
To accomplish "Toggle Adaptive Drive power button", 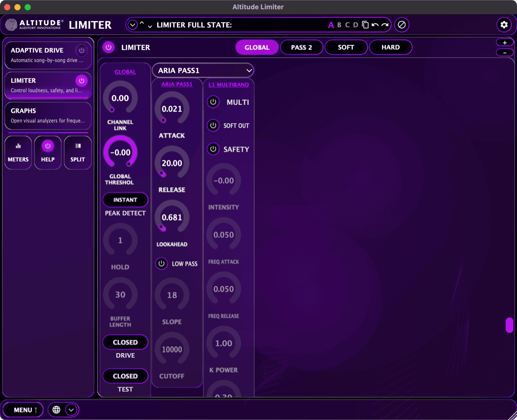I will tap(82, 51).
